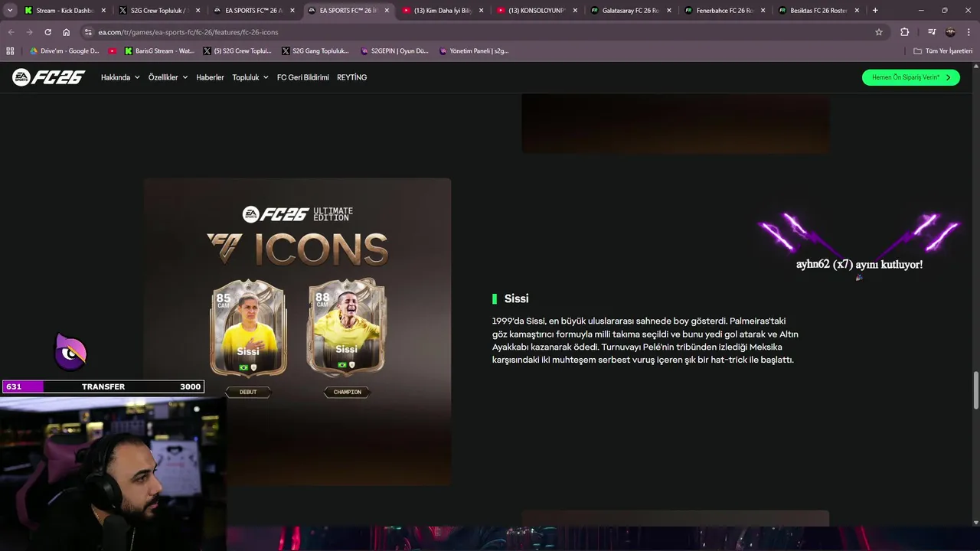This screenshot has height=551, width=980.
Task: Open the S2G Gang Topluluk bookmark
Action: point(315,51)
